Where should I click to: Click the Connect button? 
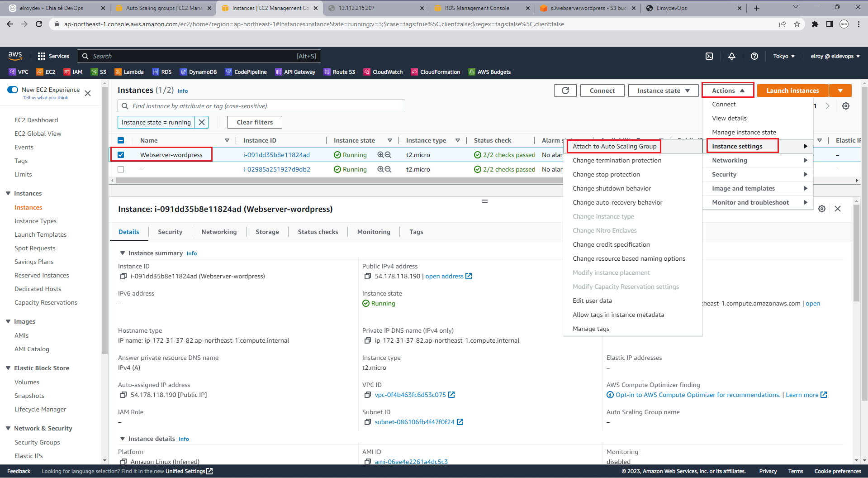coord(602,91)
